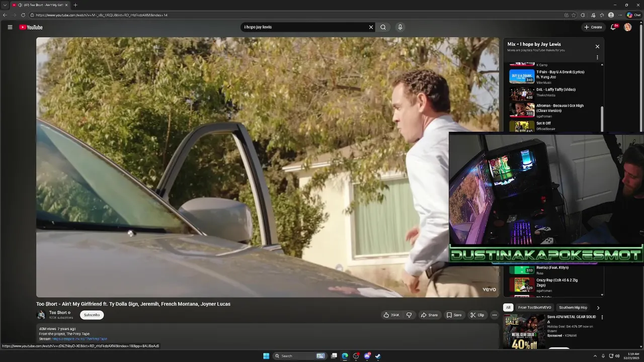
Task: Open the Too $hort channel name link
Action: coord(58,313)
